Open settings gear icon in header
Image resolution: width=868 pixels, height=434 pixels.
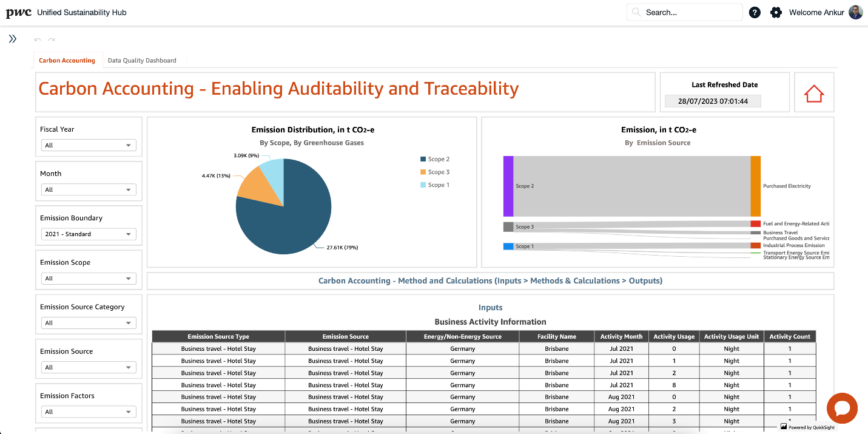tap(776, 12)
